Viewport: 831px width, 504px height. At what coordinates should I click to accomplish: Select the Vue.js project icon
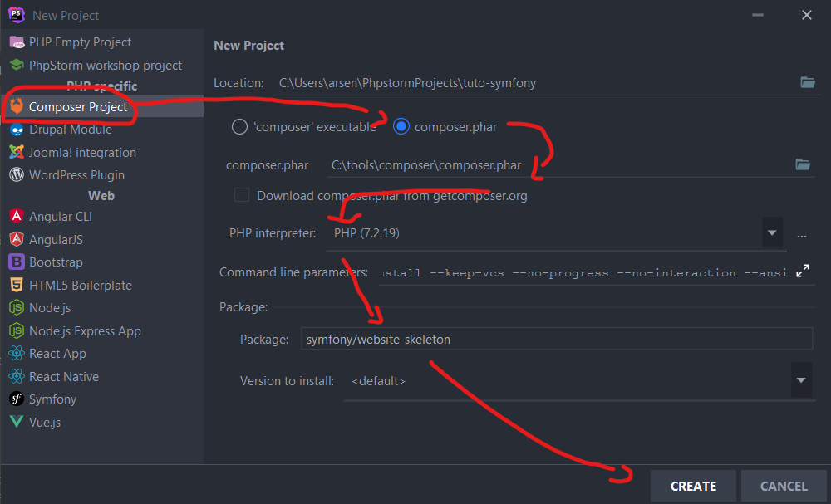click(x=16, y=422)
